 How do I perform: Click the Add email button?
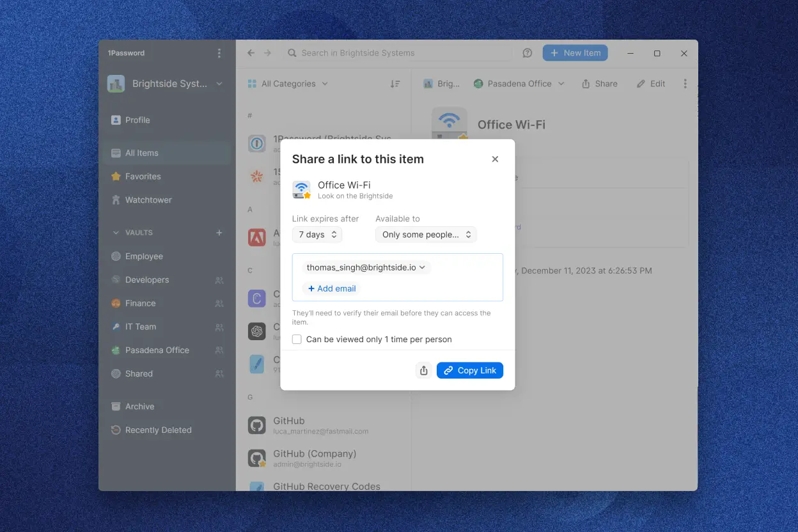pos(332,288)
